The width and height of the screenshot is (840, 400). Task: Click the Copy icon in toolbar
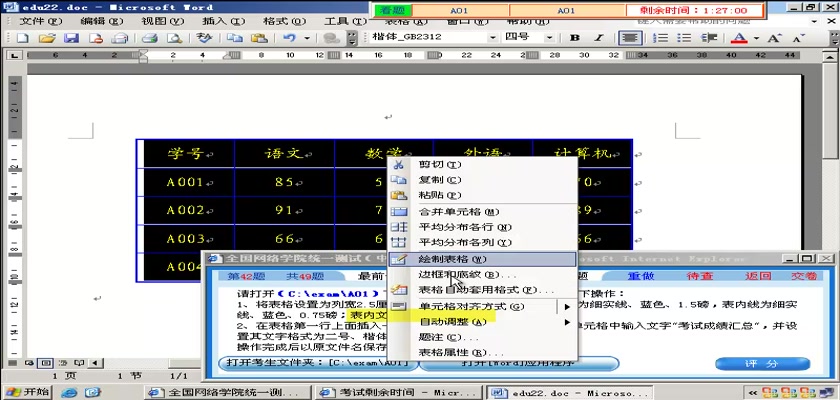(234, 38)
